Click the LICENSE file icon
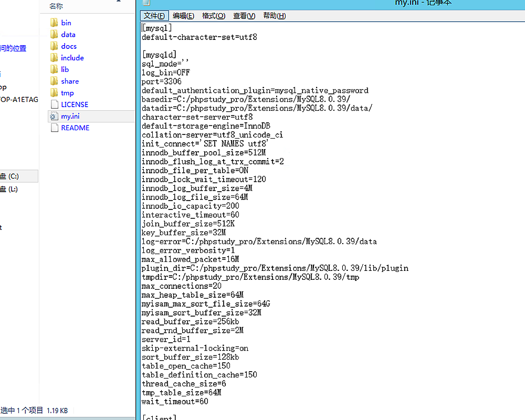525x420 pixels. coord(54,104)
